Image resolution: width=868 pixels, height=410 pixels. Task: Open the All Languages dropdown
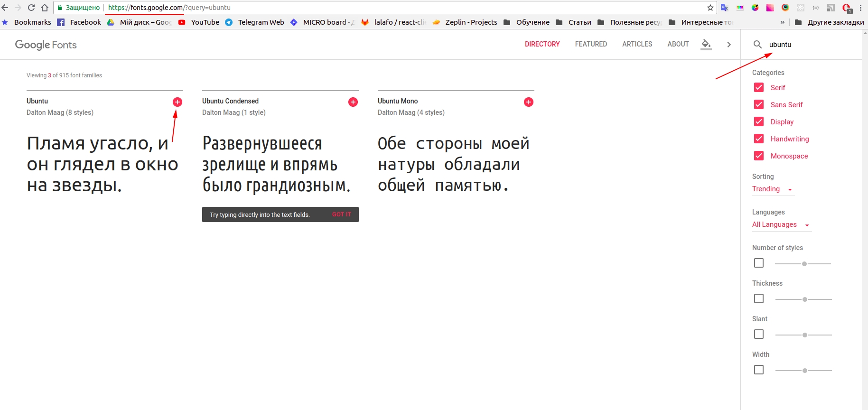(x=780, y=225)
